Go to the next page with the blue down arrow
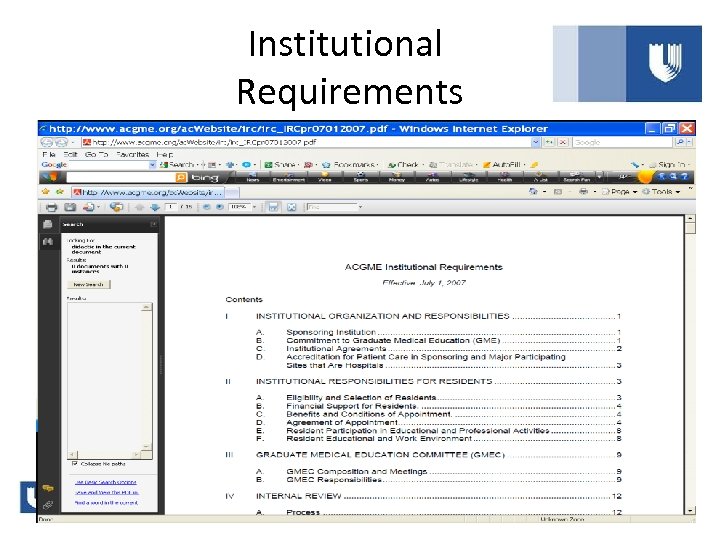 pos(155,208)
